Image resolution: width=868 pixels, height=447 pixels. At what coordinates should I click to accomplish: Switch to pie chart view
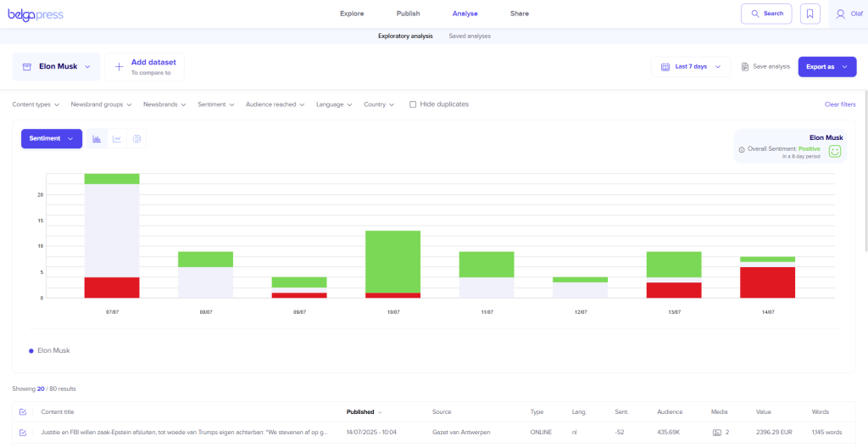tap(136, 139)
